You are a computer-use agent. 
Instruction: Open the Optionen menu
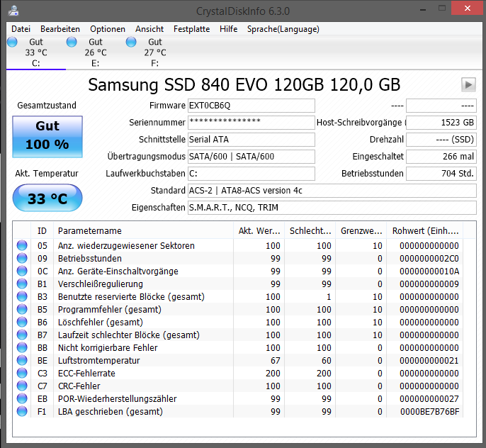point(108,29)
